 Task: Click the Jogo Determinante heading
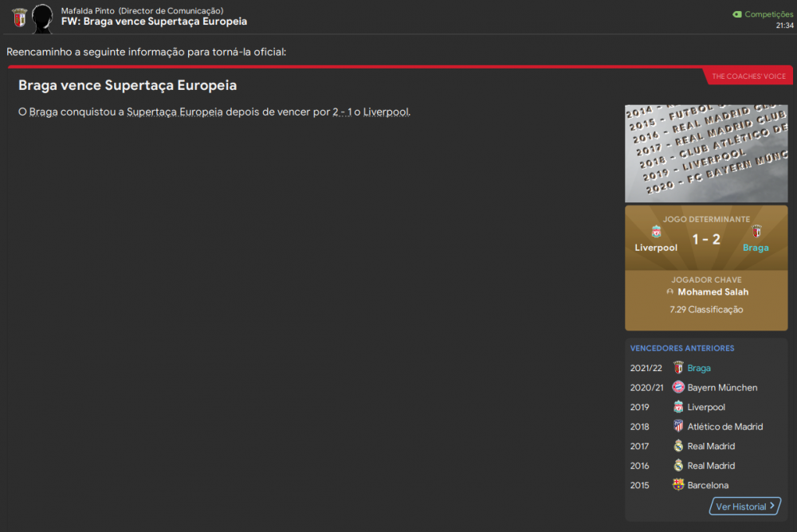pos(706,219)
